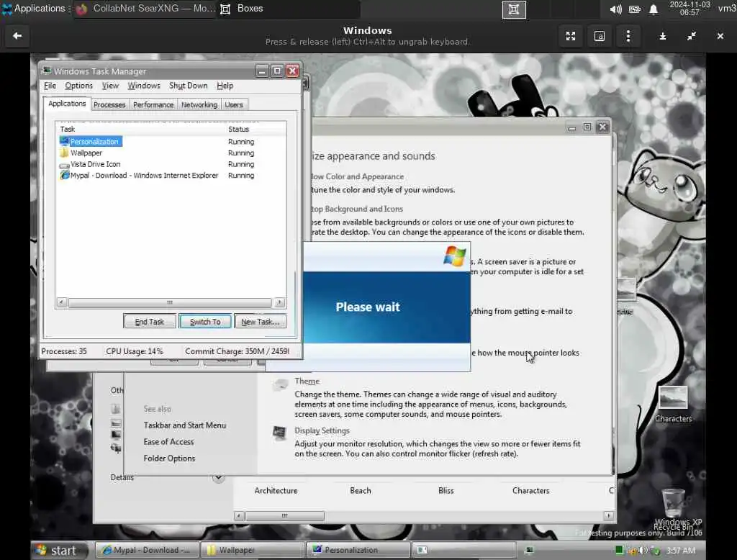
Task: Click the task list left scroll arrow
Action: [x=62, y=302]
